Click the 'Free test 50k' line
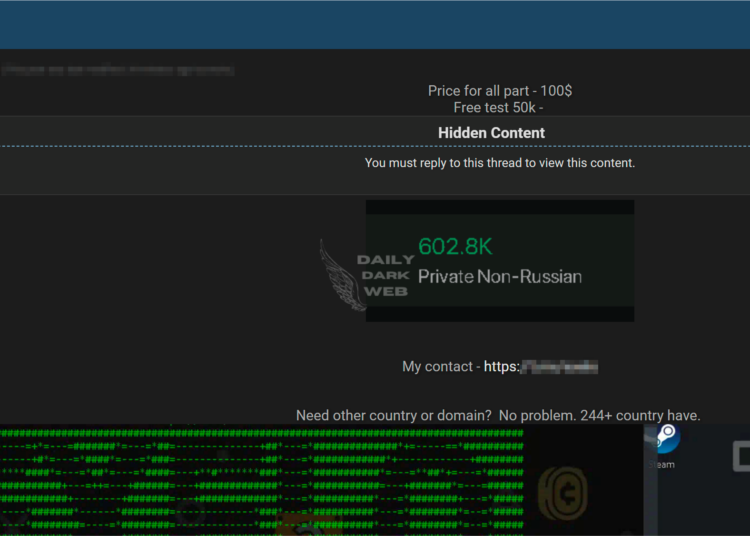Screen dimensions: 750x536 tap(497, 107)
